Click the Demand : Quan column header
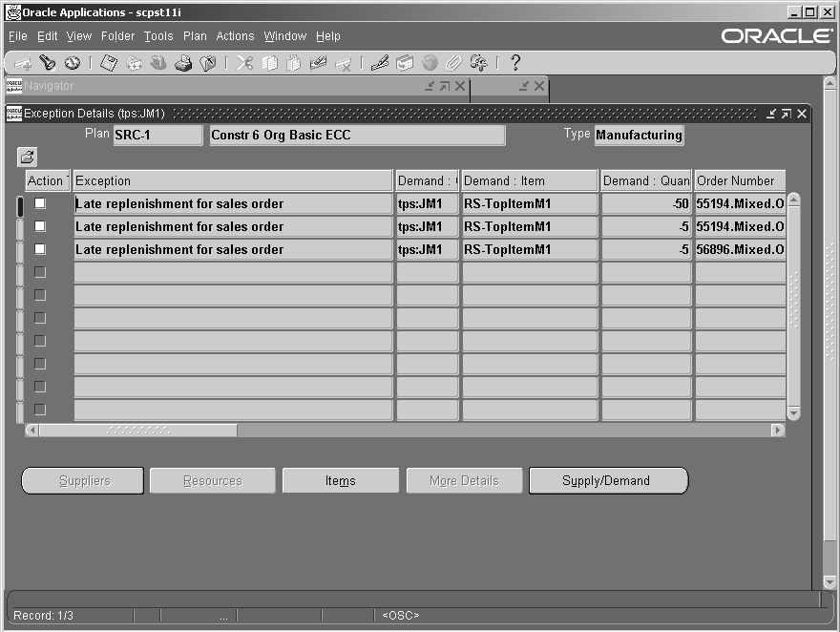 pos(646,181)
